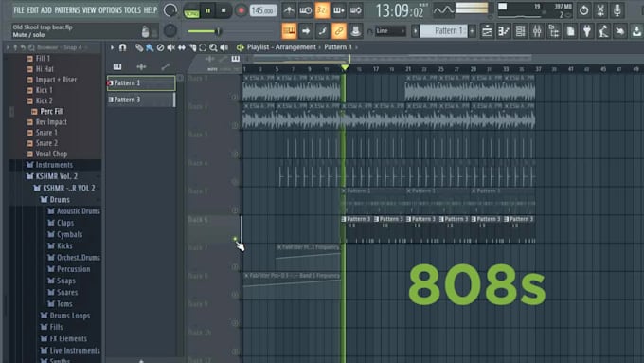
Task: Select the Delete tool
Action: point(160,48)
